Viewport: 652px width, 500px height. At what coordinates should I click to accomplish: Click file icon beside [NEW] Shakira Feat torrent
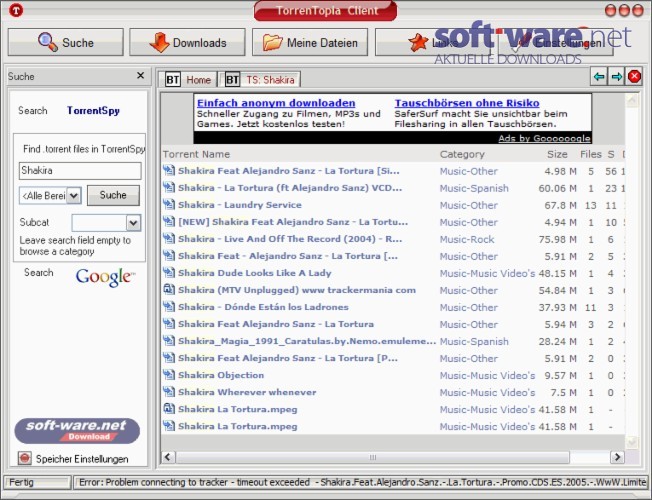coord(168,221)
